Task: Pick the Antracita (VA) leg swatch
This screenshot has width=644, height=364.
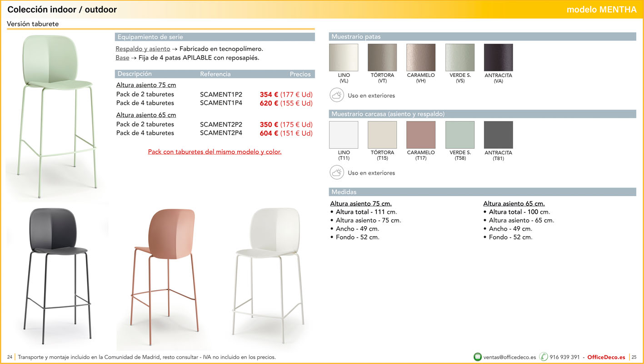Action: pyautogui.click(x=498, y=58)
